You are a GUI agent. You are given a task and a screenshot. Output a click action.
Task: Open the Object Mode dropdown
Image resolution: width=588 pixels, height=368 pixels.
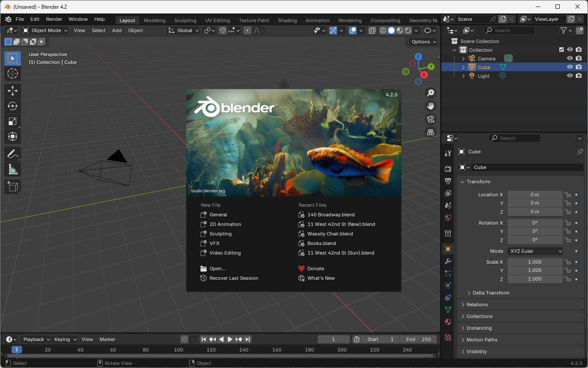45,30
